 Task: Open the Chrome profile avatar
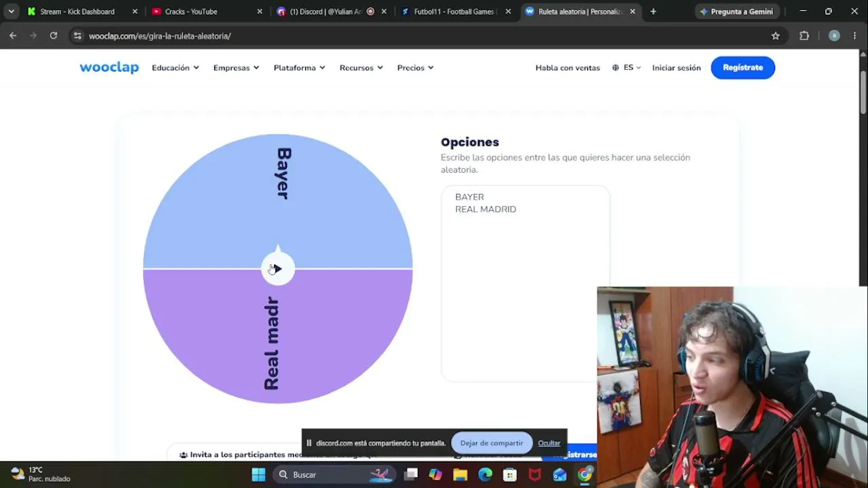tap(834, 36)
